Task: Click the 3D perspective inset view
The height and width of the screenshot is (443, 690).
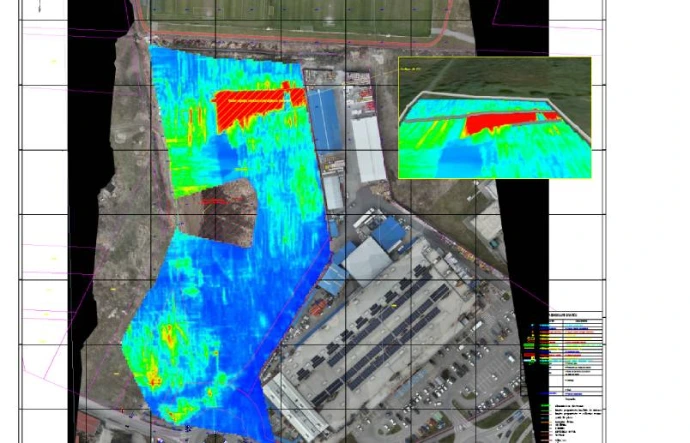Action: click(x=494, y=118)
